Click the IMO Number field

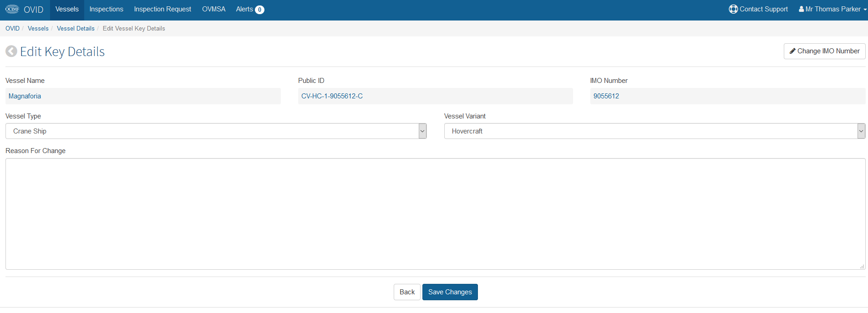coord(728,96)
